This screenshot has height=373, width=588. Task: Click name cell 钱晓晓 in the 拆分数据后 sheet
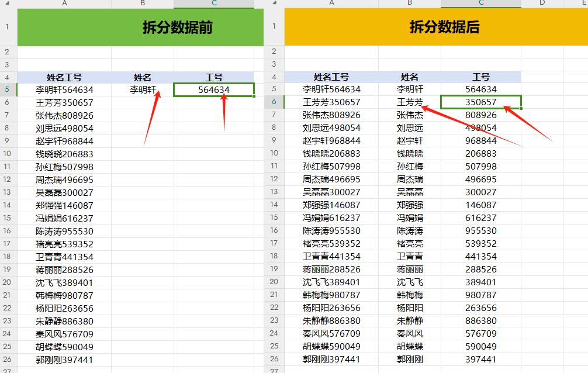[x=410, y=154]
